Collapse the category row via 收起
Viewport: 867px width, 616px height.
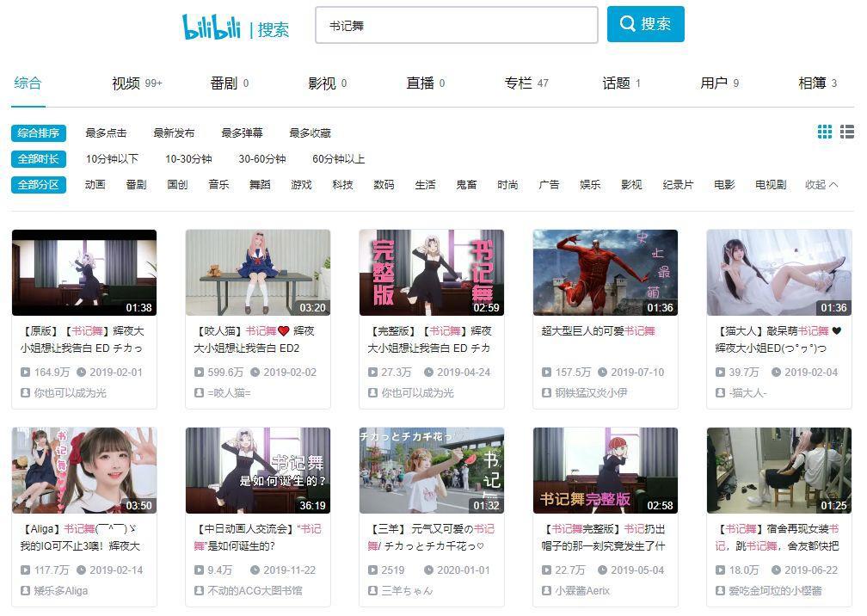click(815, 184)
